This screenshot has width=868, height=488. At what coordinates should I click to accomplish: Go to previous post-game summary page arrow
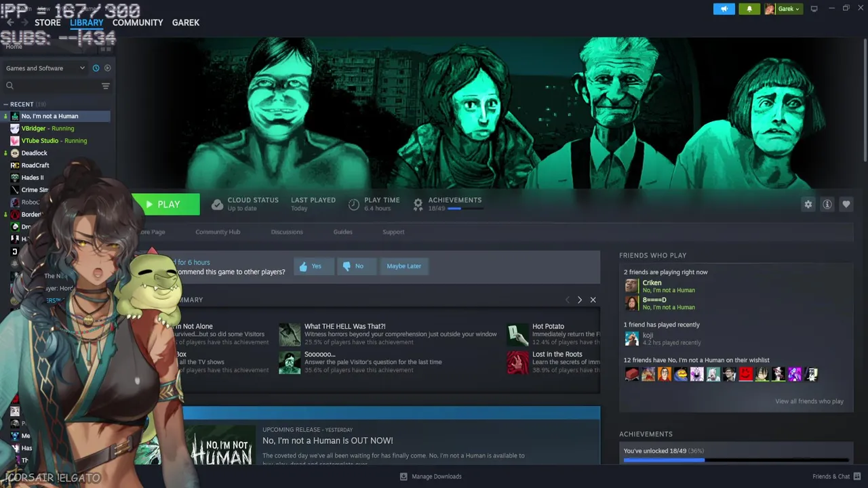coord(567,300)
